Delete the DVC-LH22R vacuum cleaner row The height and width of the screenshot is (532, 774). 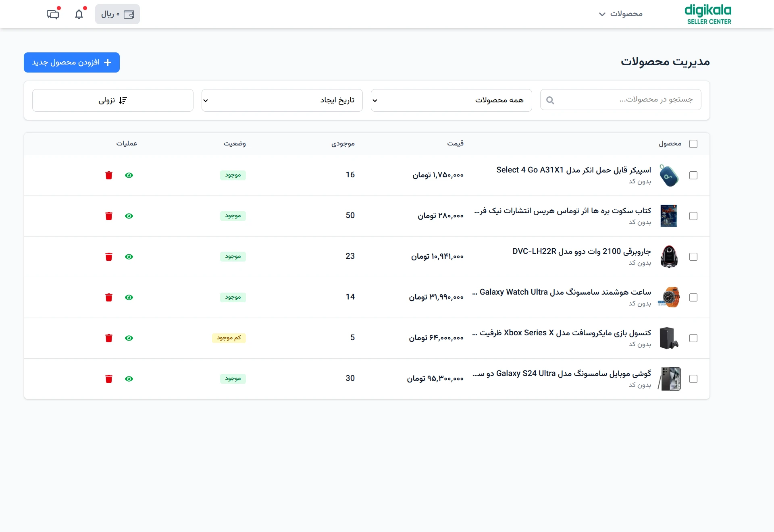(109, 257)
